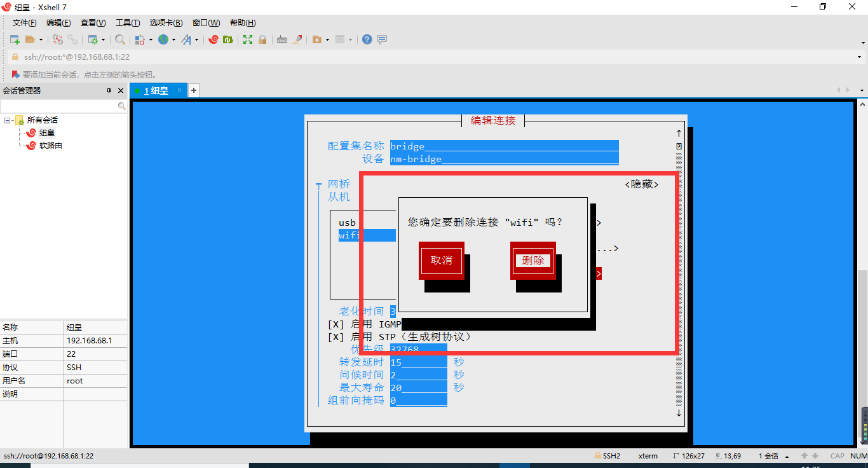Image resolution: width=868 pixels, height=468 pixels.
Task: Click the chat feedback bubble icon
Action: click(382, 39)
